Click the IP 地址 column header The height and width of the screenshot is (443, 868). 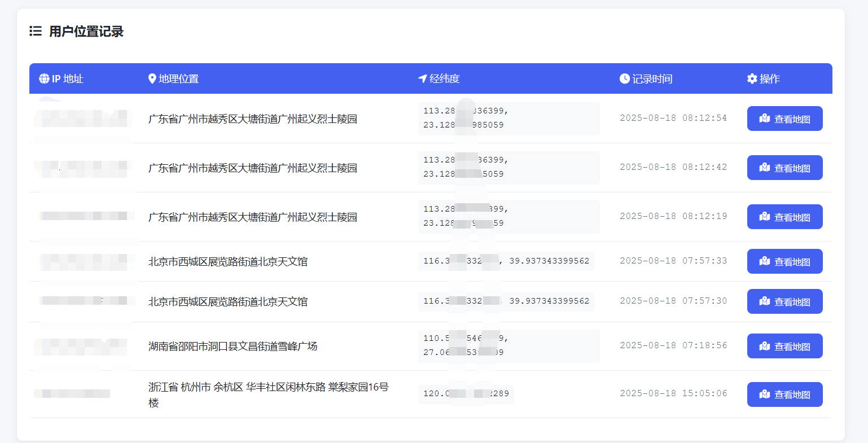tap(67, 78)
